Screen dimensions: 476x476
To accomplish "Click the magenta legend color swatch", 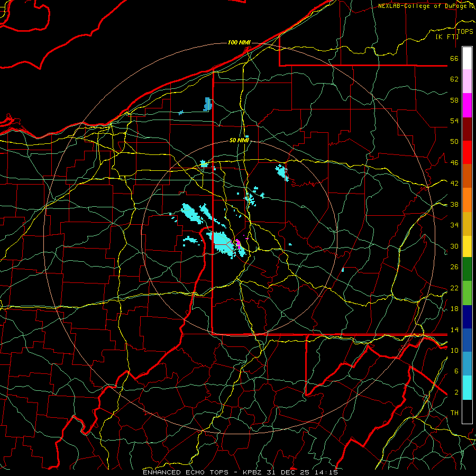I will pyautogui.click(x=467, y=105).
